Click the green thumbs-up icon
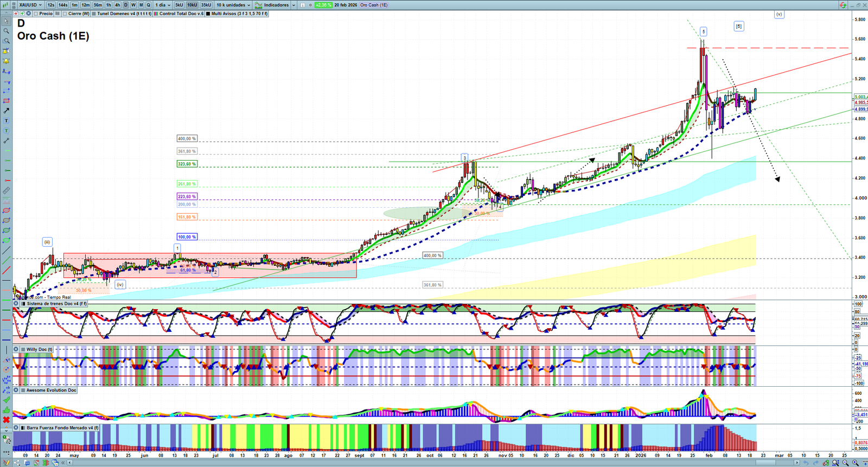This screenshot has height=467, width=868. (7, 410)
